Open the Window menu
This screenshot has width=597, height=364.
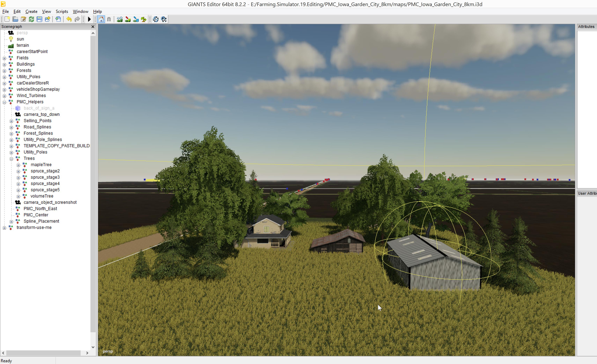click(x=80, y=11)
